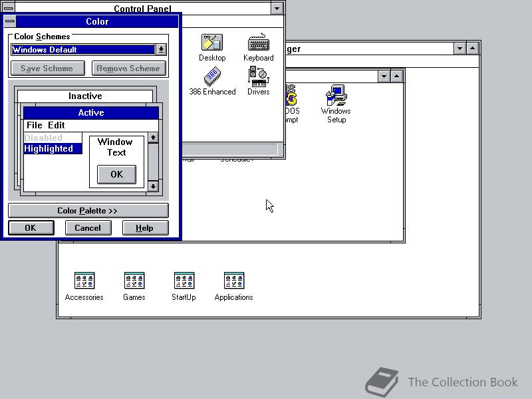Open Help from the Color dialog
The image size is (532, 399).
(145, 227)
